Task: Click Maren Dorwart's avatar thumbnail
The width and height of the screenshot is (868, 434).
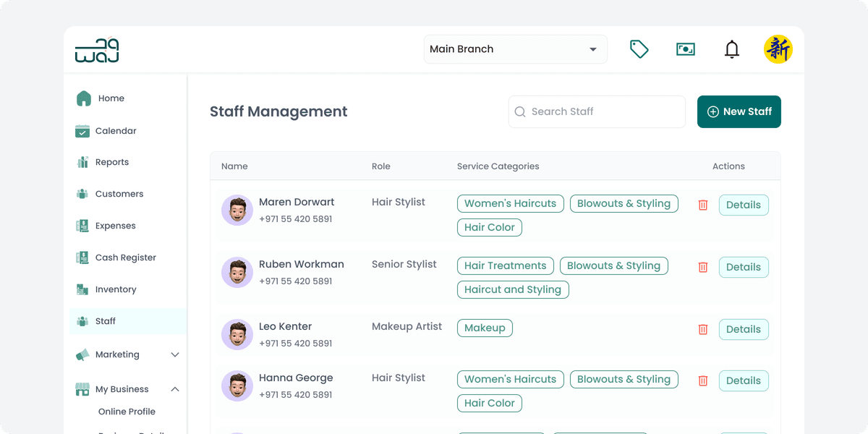Action: coord(237,210)
